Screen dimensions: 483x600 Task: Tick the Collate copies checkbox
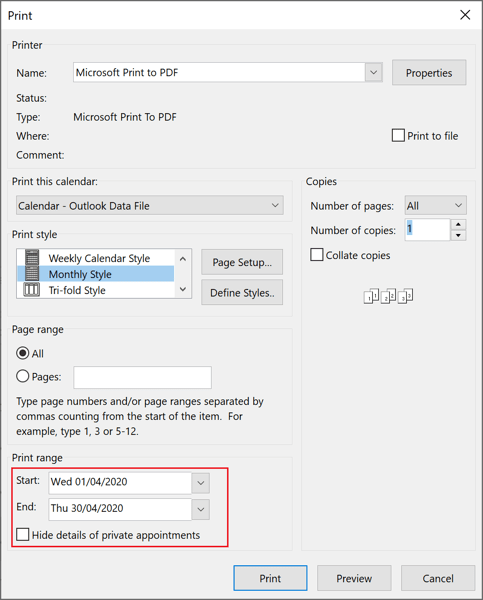pos(317,254)
